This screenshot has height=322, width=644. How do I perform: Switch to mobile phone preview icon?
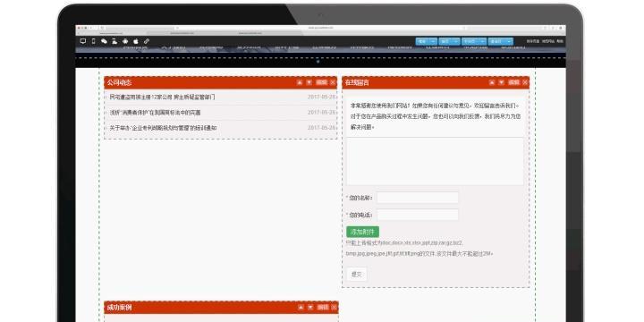tap(93, 41)
